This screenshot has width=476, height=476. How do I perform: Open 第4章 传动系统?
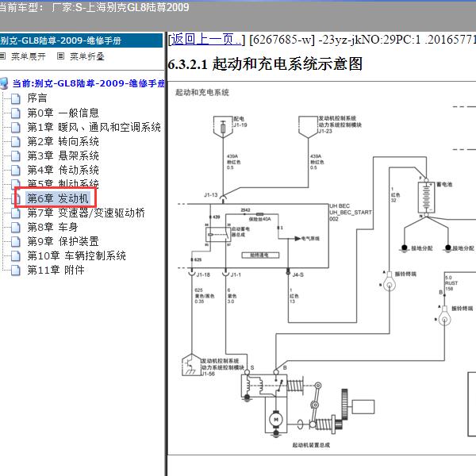pyautogui.click(x=63, y=170)
